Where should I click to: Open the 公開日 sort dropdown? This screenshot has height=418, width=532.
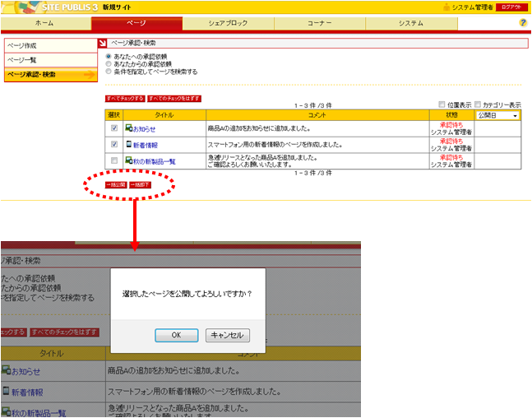498,116
